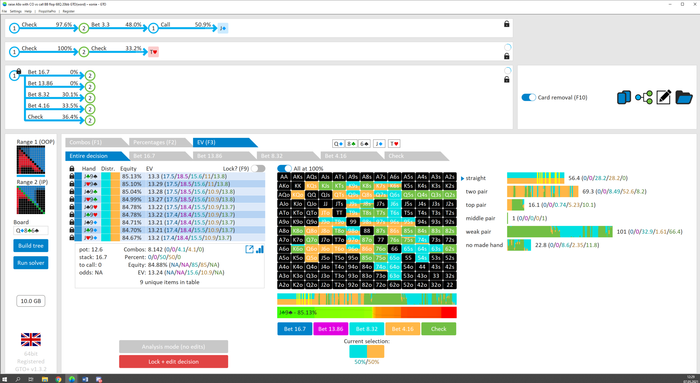This screenshot has height=383, width=700.
Task: Click the export table arrow icon
Action: tap(250, 250)
